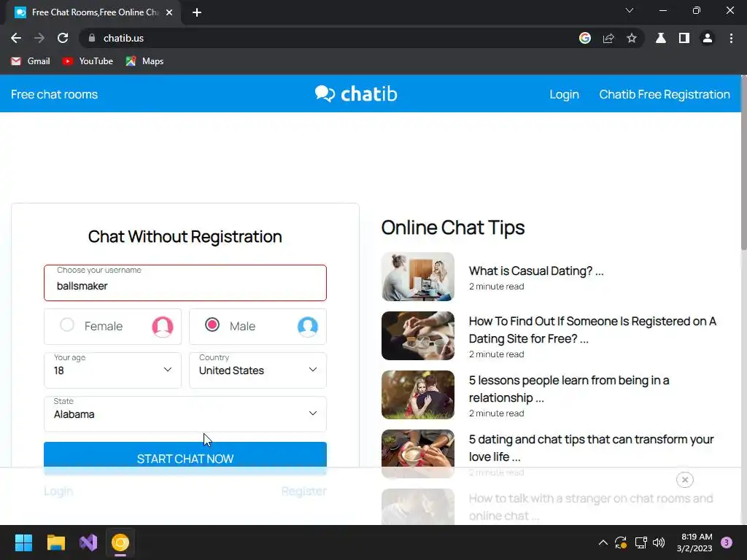Click the coffee cup hands thumbnail
The image size is (747, 560).
[x=418, y=454]
